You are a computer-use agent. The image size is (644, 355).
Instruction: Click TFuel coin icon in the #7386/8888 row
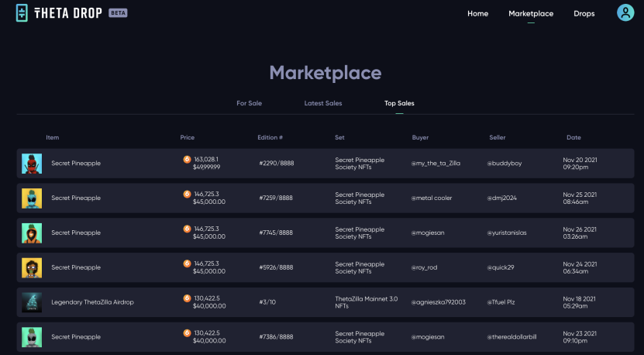(x=187, y=333)
